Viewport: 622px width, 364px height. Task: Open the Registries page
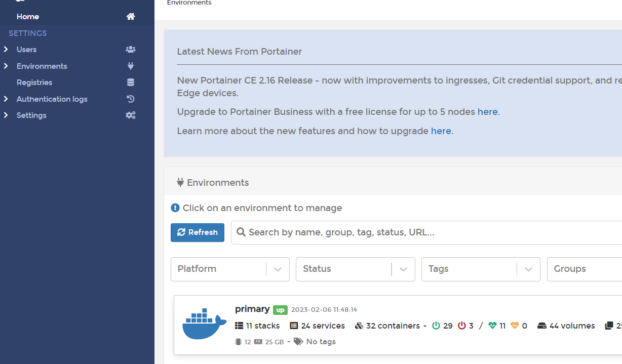[x=34, y=83]
